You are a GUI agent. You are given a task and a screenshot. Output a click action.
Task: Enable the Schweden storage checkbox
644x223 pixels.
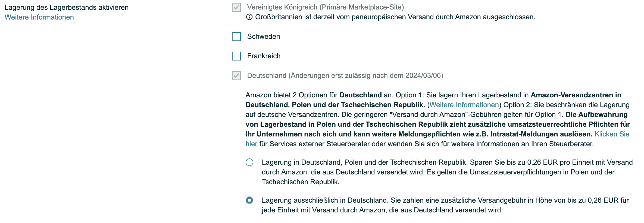coord(236,37)
